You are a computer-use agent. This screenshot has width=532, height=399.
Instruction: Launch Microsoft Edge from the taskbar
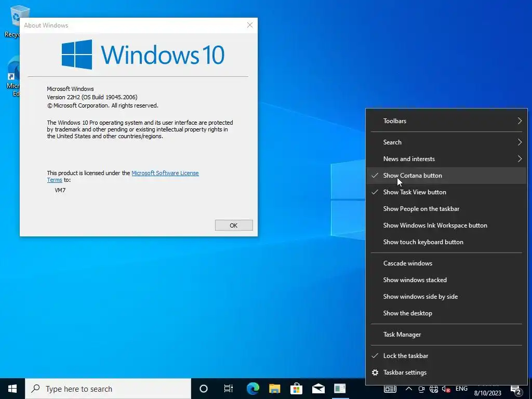coord(253,389)
